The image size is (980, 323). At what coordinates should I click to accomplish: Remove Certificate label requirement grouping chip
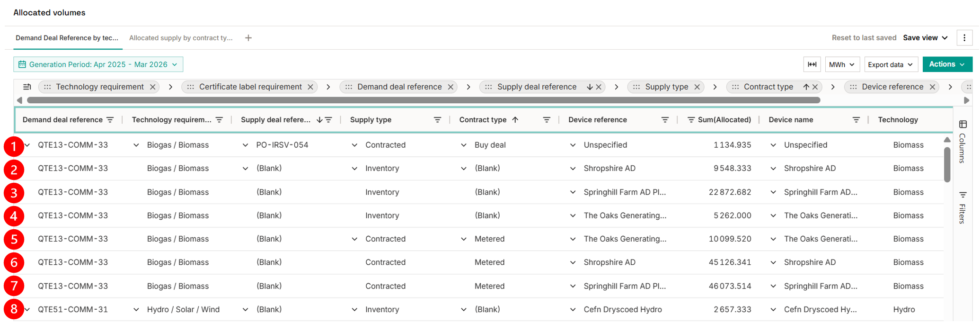click(310, 87)
